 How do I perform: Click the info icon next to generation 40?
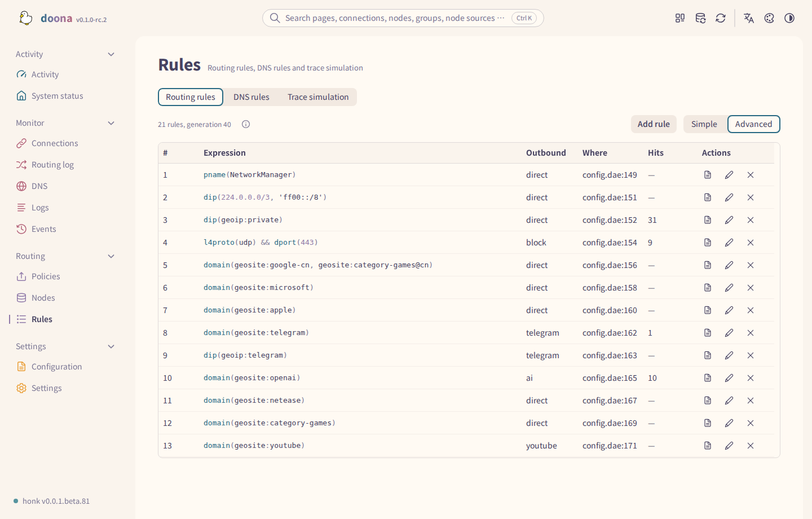[246, 124]
